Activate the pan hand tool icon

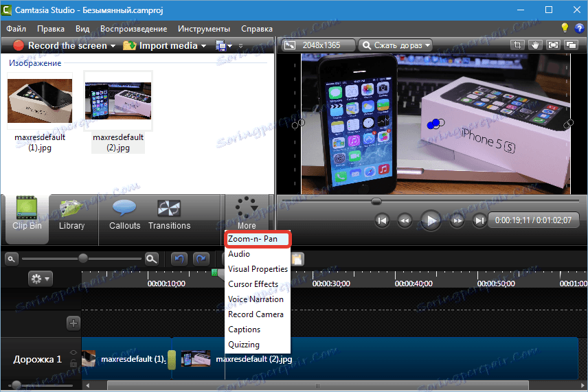pyautogui.click(x=535, y=45)
